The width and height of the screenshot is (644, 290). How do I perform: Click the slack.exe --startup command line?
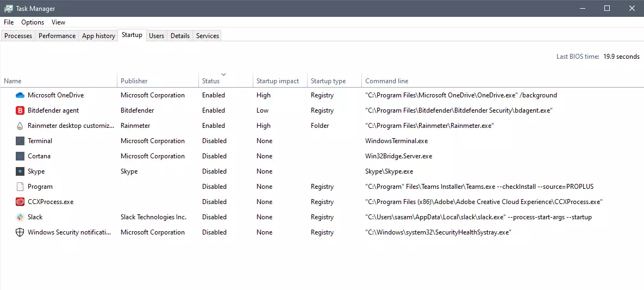(478, 217)
